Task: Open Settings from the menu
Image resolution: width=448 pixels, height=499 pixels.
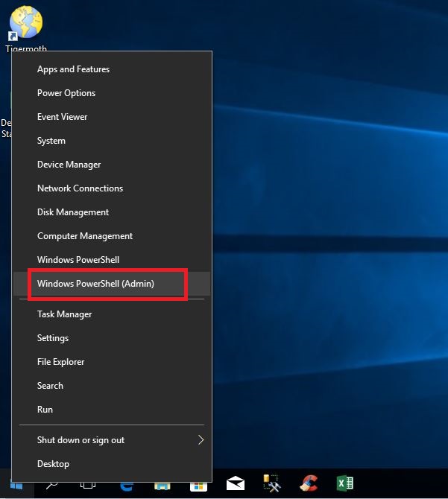Action: pos(112,338)
